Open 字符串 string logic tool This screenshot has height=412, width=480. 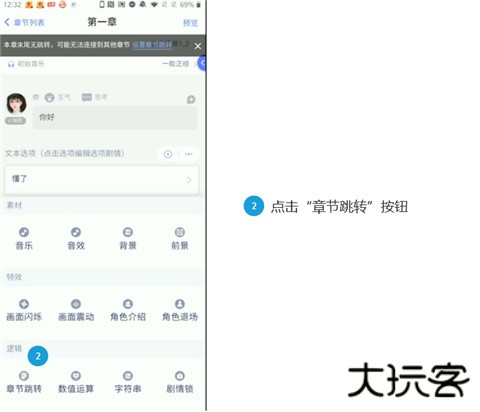[128, 382]
